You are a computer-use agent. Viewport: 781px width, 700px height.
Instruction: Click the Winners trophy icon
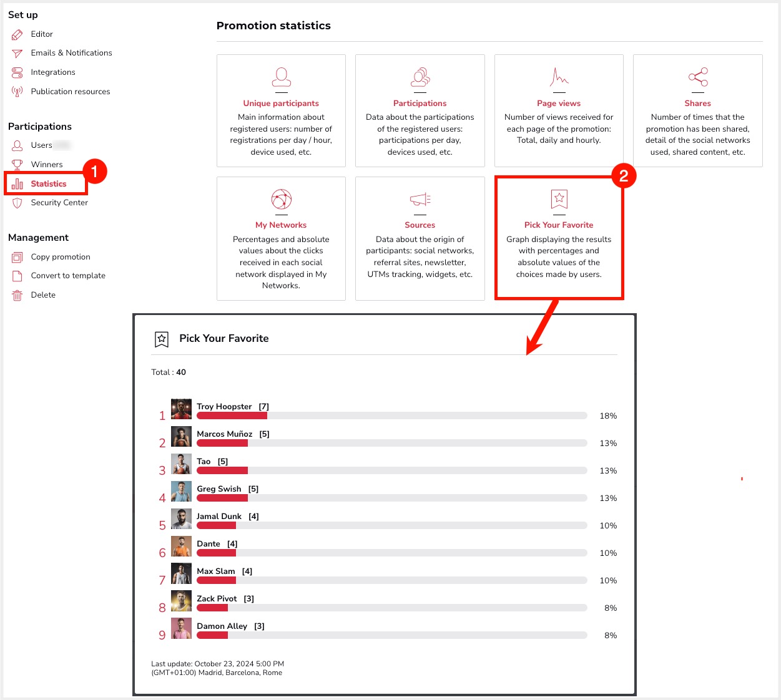click(x=17, y=165)
